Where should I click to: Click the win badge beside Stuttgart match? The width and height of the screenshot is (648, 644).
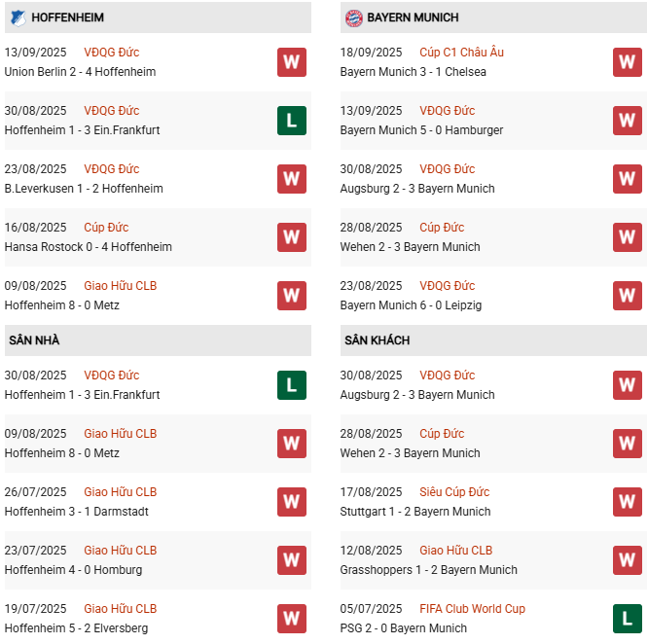click(x=628, y=502)
